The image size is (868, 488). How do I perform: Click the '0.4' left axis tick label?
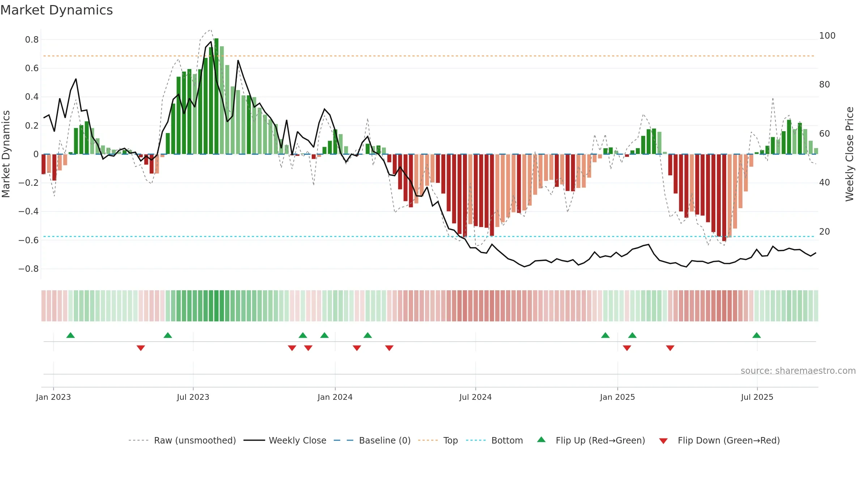point(32,97)
